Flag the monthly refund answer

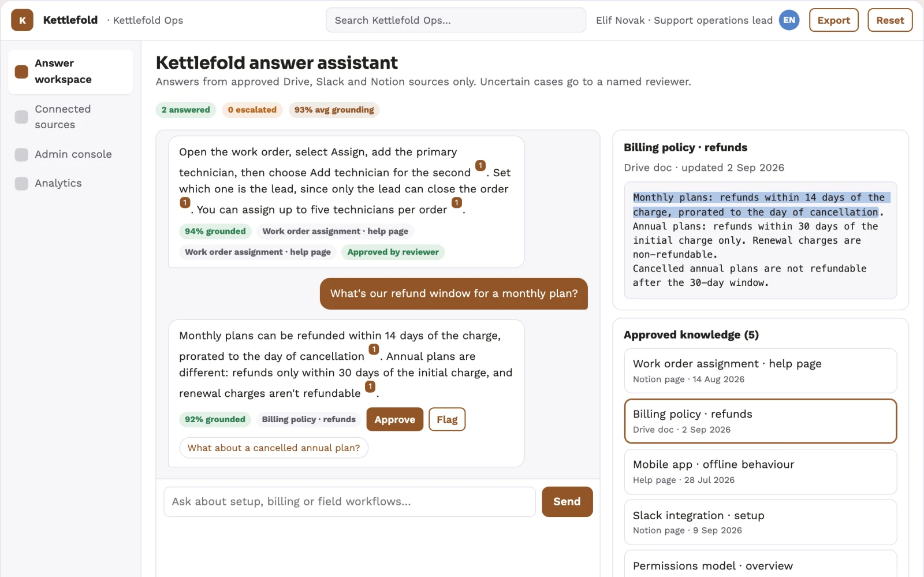[447, 419]
